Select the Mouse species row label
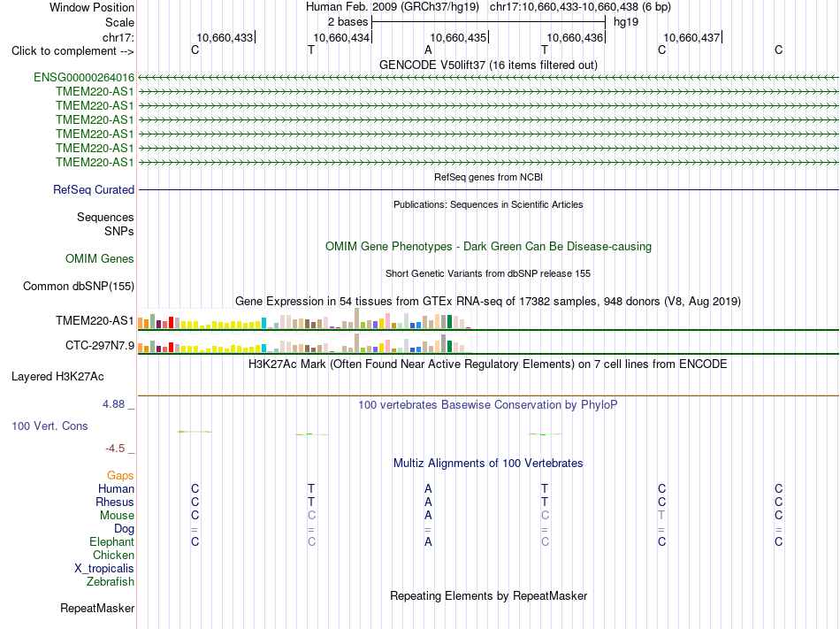 pyautogui.click(x=117, y=516)
